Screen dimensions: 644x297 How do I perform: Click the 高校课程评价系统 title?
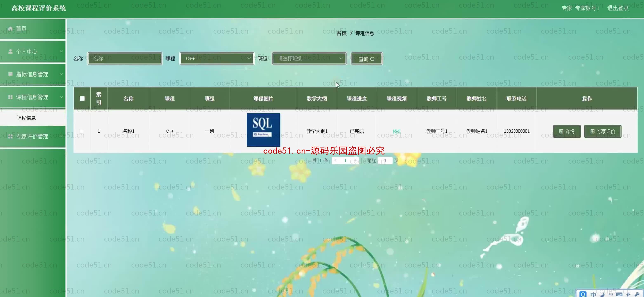click(x=39, y=8)
